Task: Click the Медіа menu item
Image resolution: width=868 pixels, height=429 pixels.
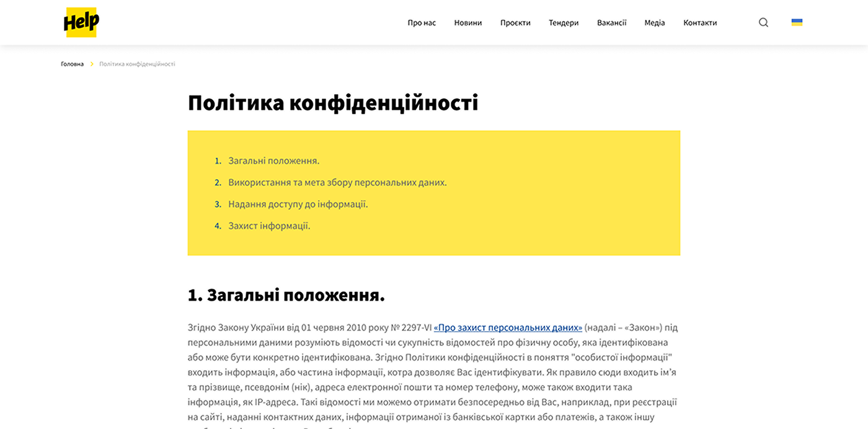Action: (654, 23)
